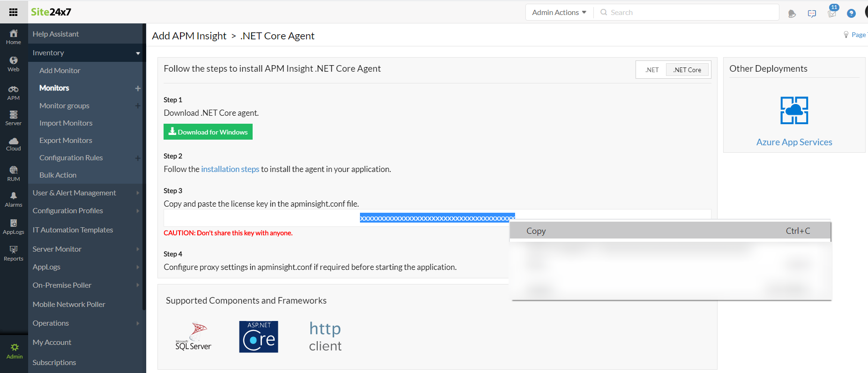Open the installation steps link
The image size is (868, 373).
230,169
